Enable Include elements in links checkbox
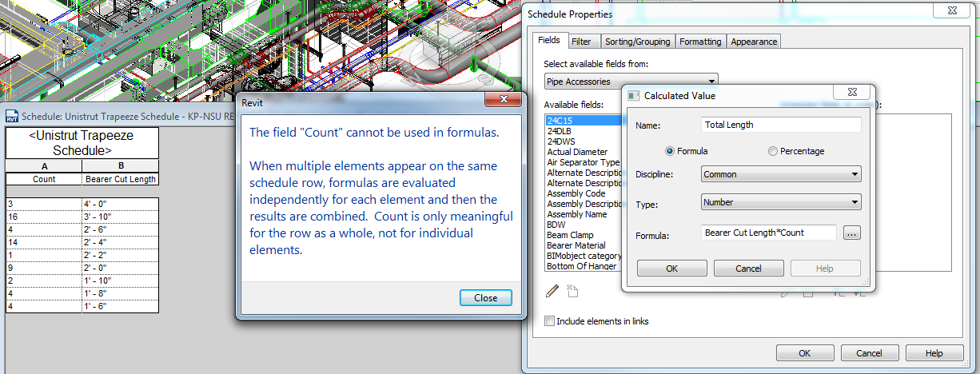Image resolution: width=980 pixels, height=374 pixels. click(549, 321)
